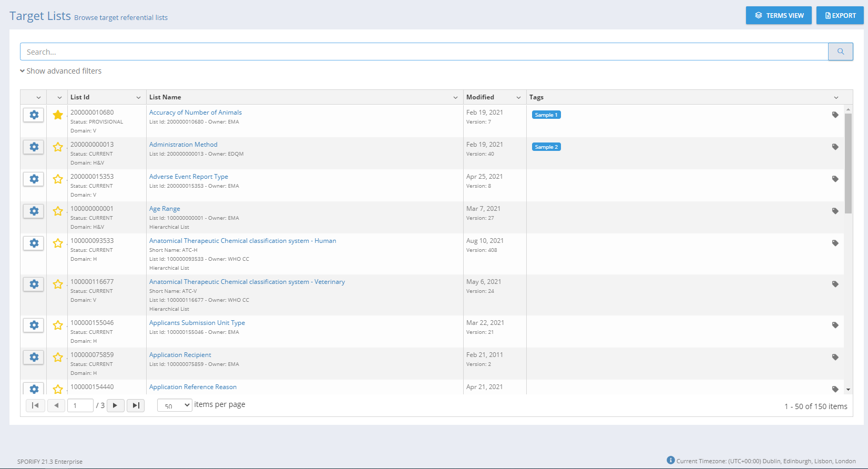Open Modified column header menu

tap(518, 97)
